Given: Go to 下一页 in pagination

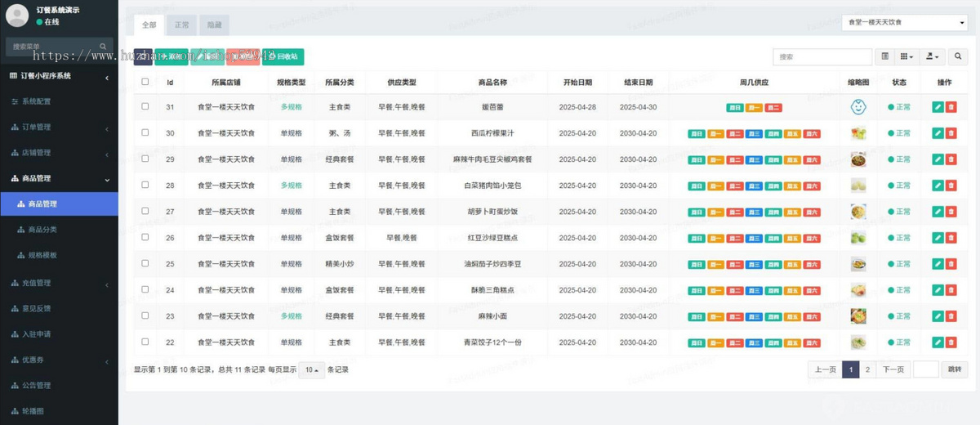Looking at the screenshot, I should (x=893, y=369).
